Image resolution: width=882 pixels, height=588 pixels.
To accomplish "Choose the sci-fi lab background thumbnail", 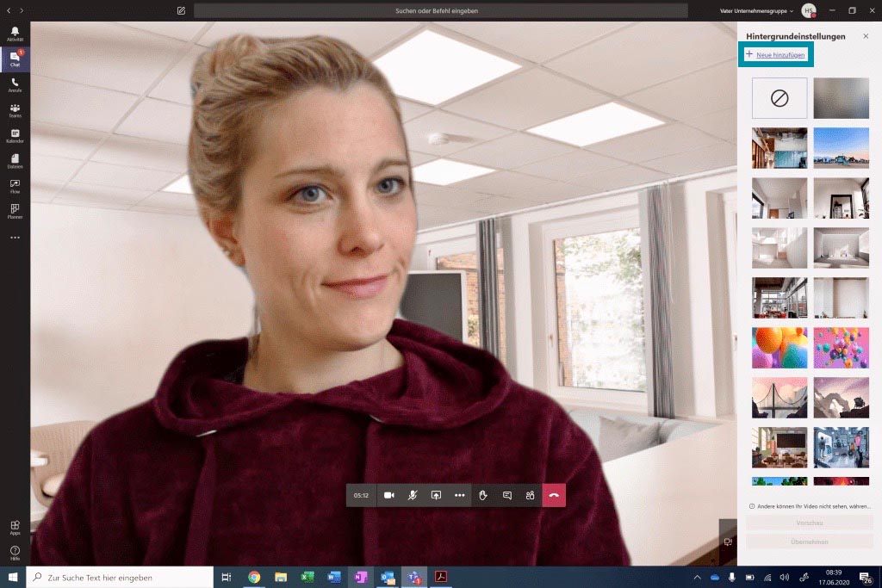I will (x=841, y=448).
